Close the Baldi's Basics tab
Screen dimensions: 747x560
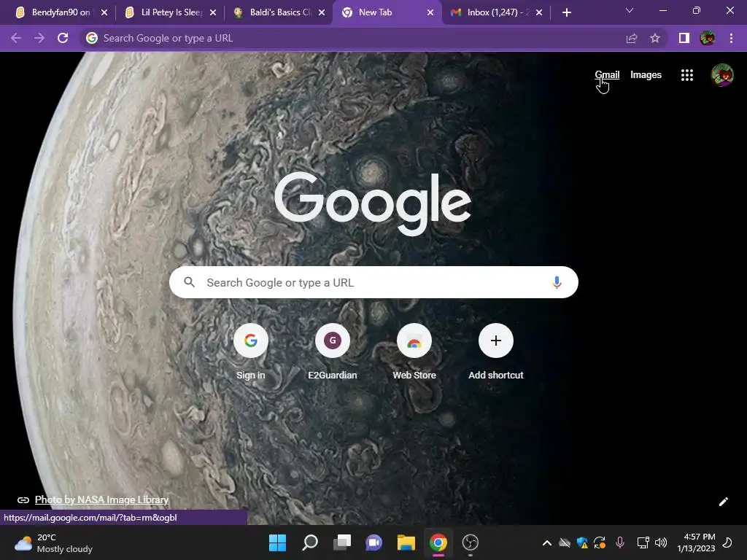322,12
